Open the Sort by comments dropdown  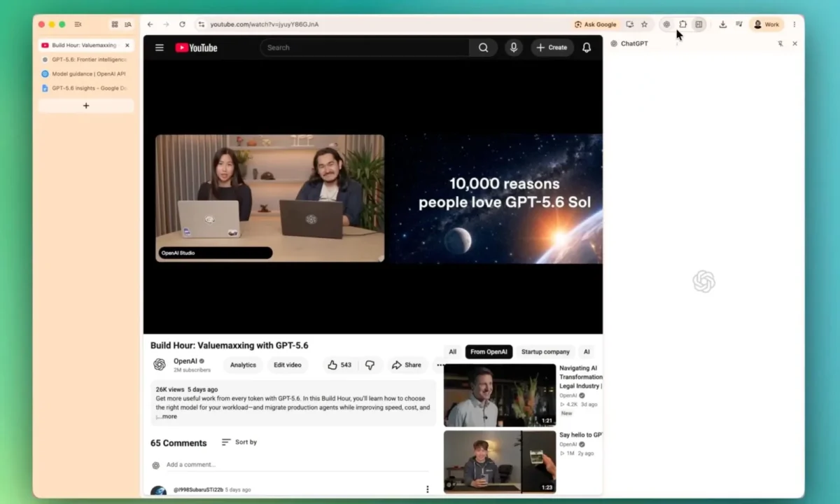click(x=239, y=442)
